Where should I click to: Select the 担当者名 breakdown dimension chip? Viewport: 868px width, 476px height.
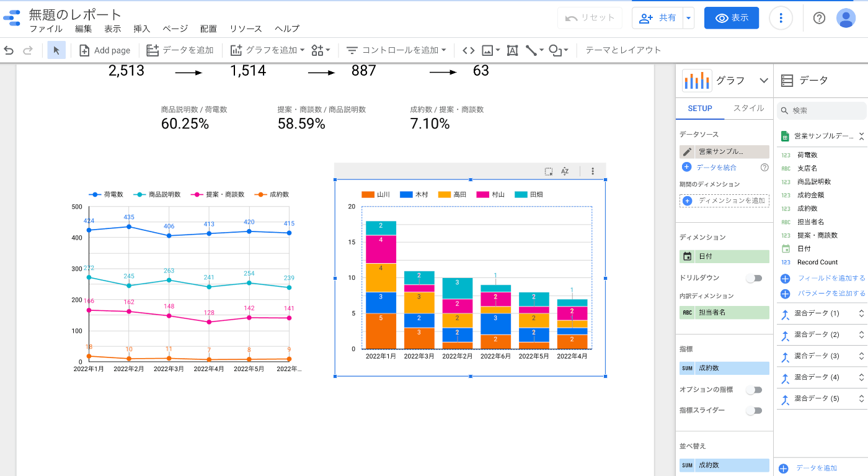724,313
